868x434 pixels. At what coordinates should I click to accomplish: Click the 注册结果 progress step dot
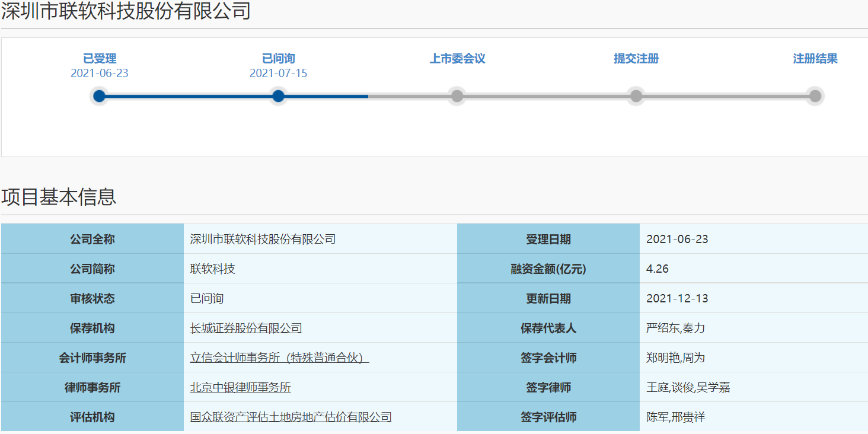click(x=815, y=96)
